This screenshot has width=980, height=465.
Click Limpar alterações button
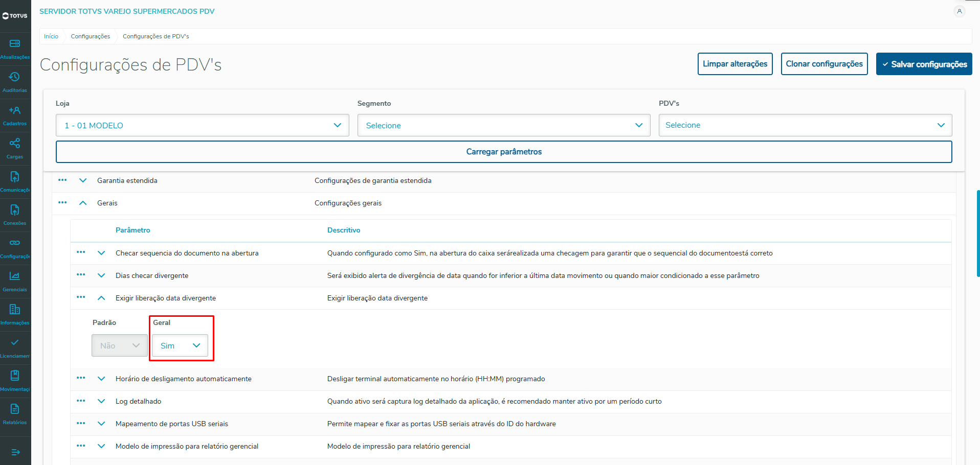pyautogui.click(x=735, y=64)
